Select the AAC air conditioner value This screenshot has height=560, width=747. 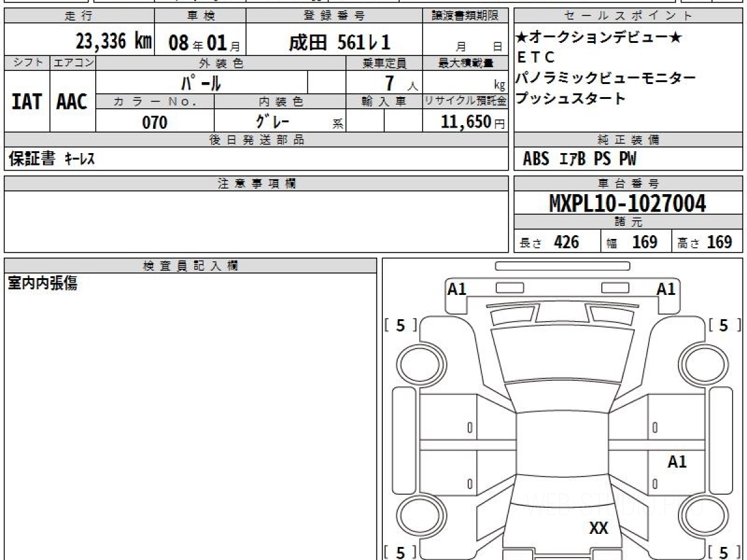point(72,101)
